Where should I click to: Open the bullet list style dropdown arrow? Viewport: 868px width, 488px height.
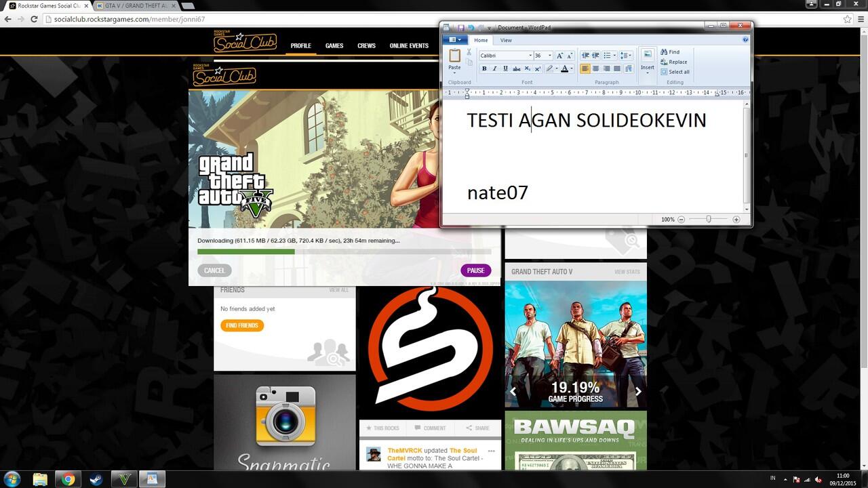pyautogui.click(x=615, y=56)
